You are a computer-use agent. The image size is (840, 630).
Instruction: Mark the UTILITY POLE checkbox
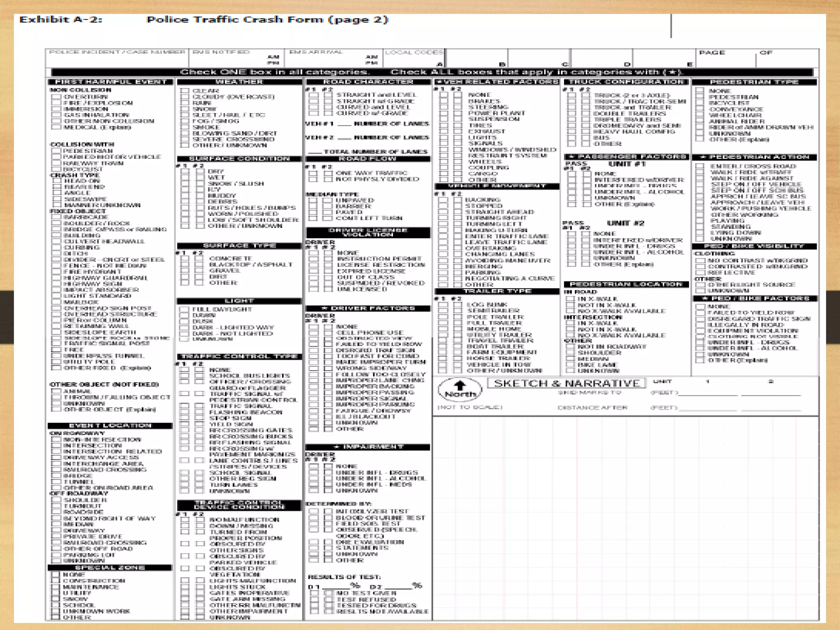click(x=56, y=362)
